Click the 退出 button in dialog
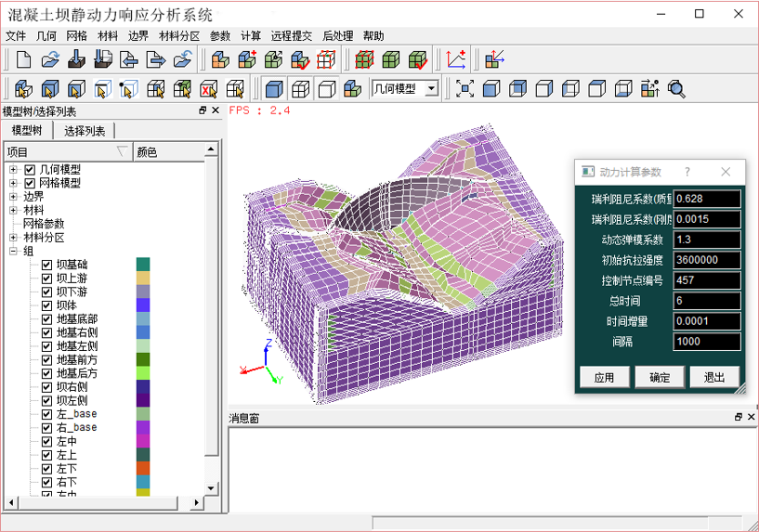This screenshot has height=532, width=759. (714, 377)
